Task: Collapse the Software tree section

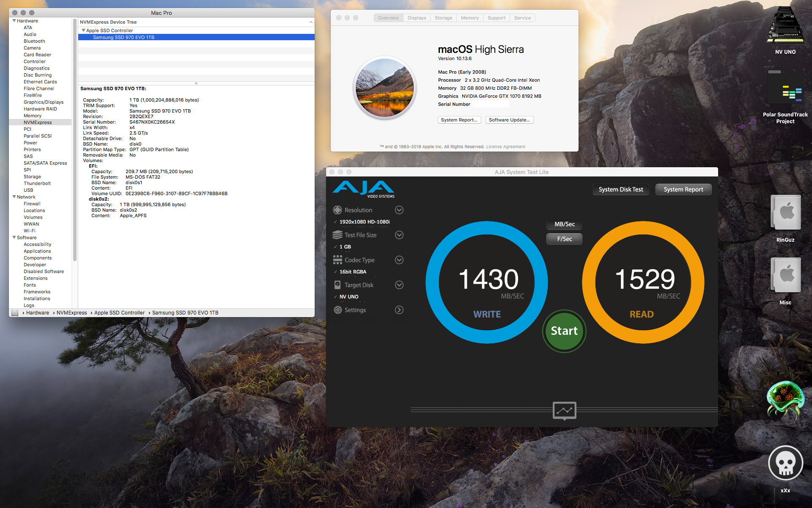Action: click(14, 237)
